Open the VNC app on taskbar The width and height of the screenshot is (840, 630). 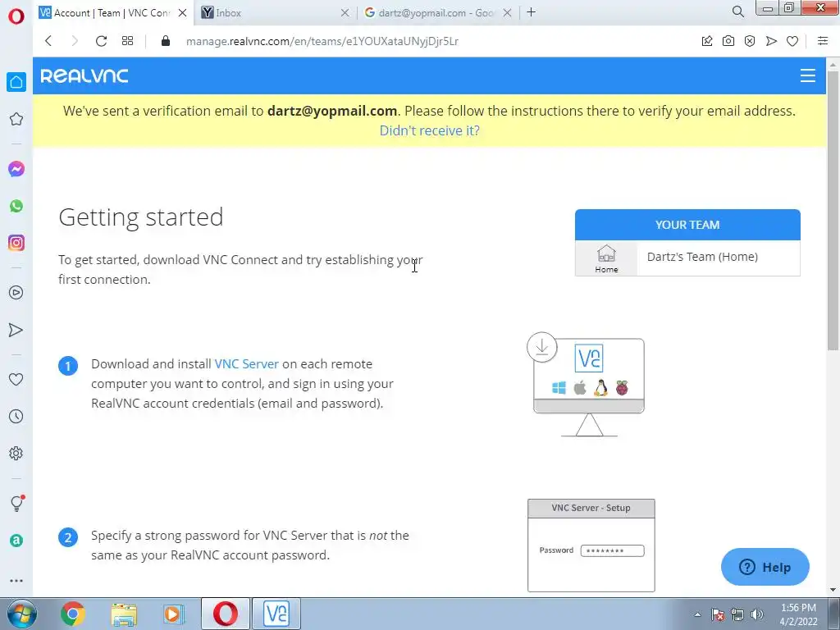[x=276, y=614]
